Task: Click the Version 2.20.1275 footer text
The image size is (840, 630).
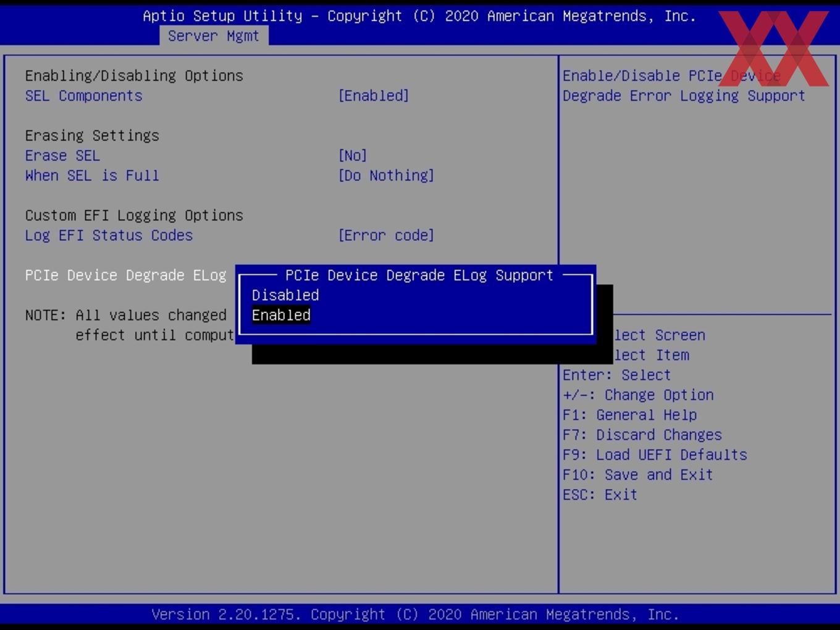Action: pyautogui.click(x=416, y=615)
